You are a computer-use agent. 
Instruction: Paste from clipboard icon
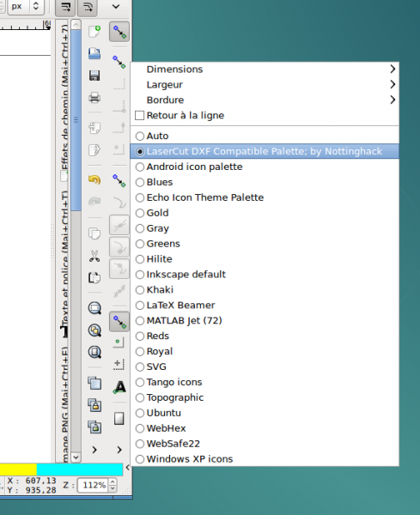click(x=94, y=277)
